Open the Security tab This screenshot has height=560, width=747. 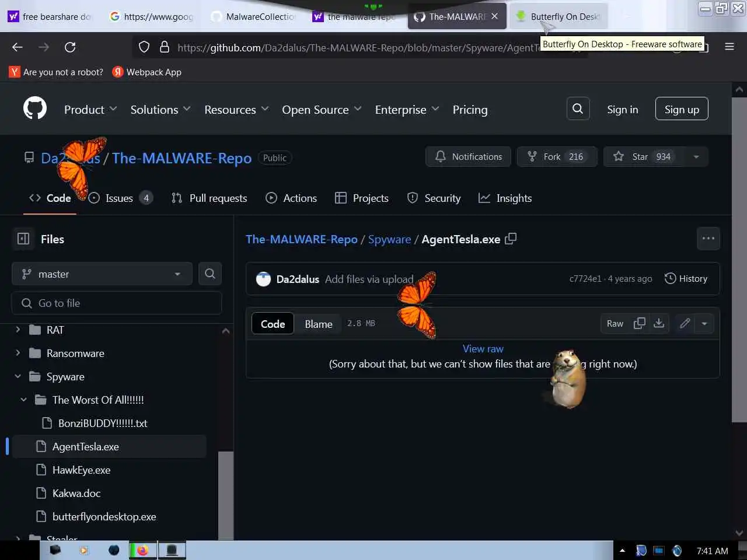tap(434, 198)
